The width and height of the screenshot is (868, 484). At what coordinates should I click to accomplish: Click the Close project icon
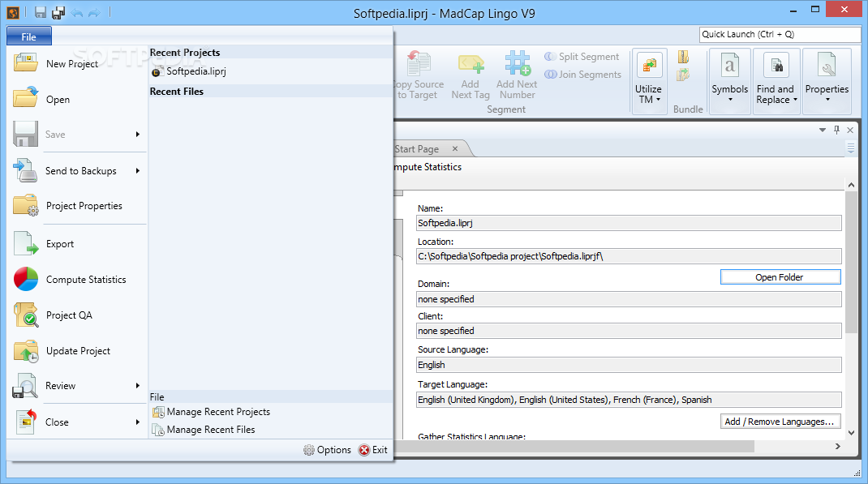(25, 422)
